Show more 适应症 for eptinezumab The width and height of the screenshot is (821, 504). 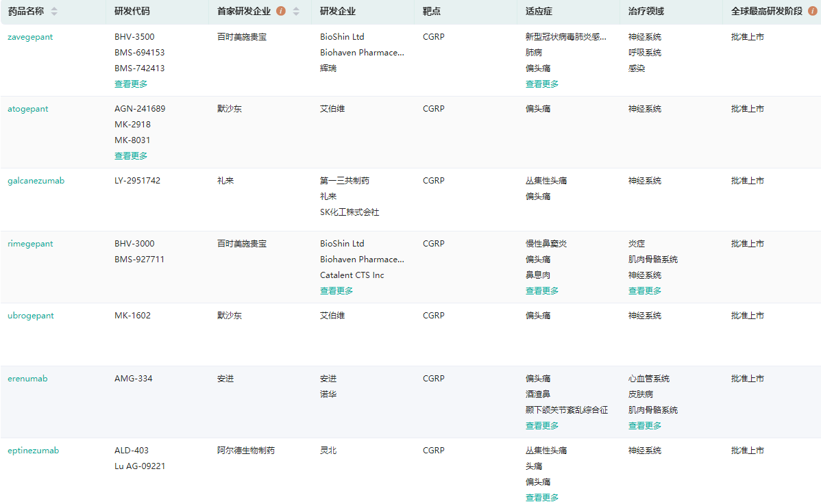pyautogui.click(x=542, y=498)
